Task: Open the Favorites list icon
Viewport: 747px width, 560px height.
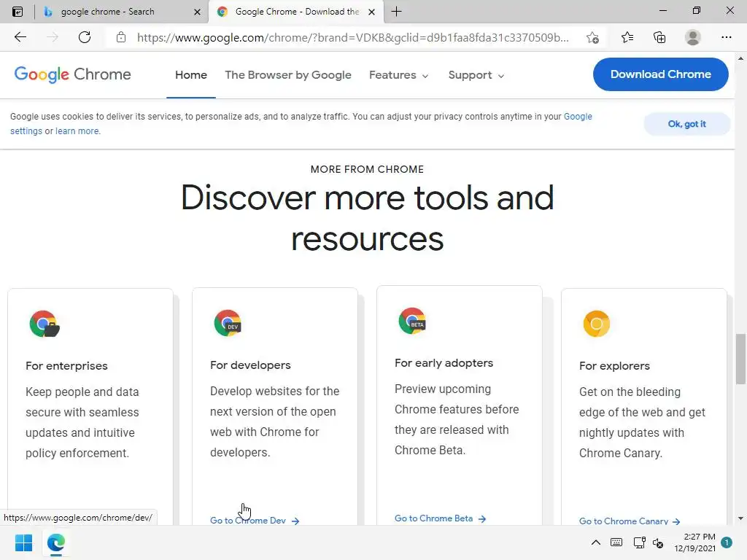Action: (x=627, y=37)
